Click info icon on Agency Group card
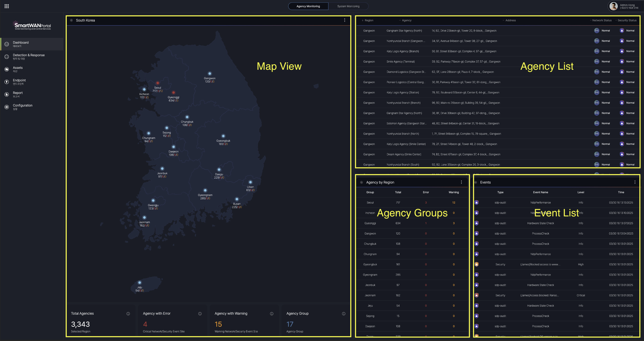Screen dimensions: 644x341 (344, 313)
